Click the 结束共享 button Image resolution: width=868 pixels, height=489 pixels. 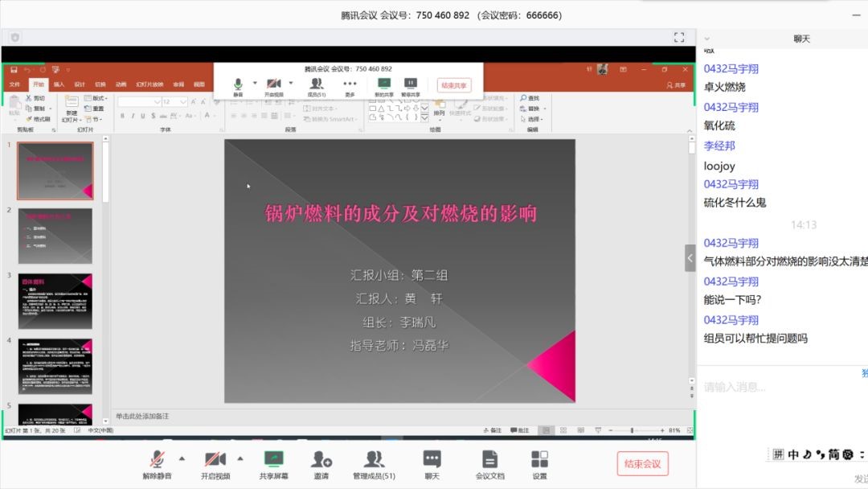[x=454, y=85]
